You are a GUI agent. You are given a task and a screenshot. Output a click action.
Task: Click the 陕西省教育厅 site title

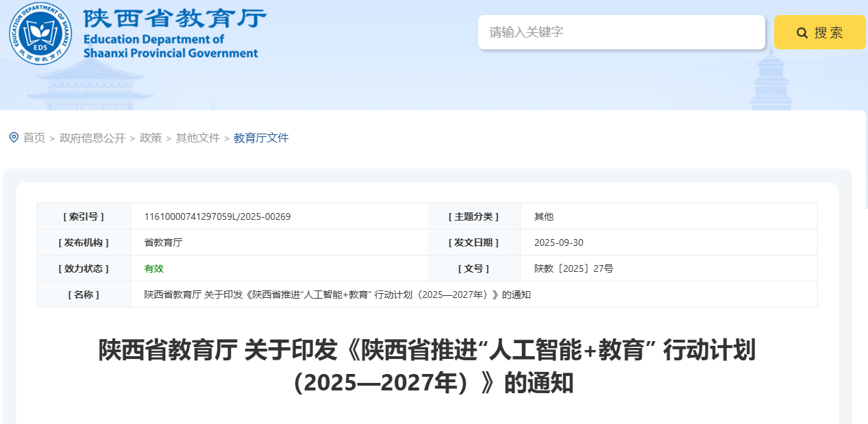(175, 18)
